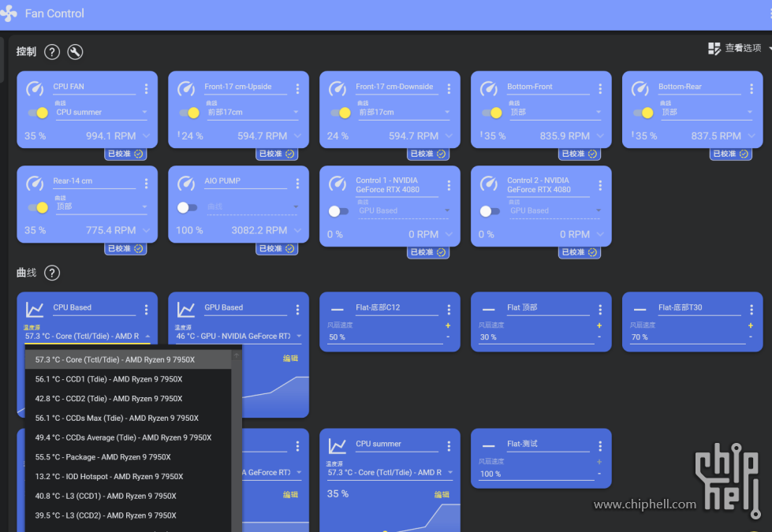Screen dimensions: 772x532
Task: Click the graph icon on CPU Based curve
Action: [35, 309]
